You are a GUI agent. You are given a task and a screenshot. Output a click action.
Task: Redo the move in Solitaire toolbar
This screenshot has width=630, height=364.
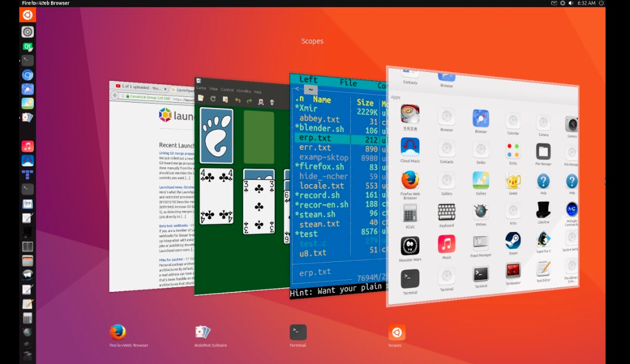pyautogui.click(x=249, y=101)
